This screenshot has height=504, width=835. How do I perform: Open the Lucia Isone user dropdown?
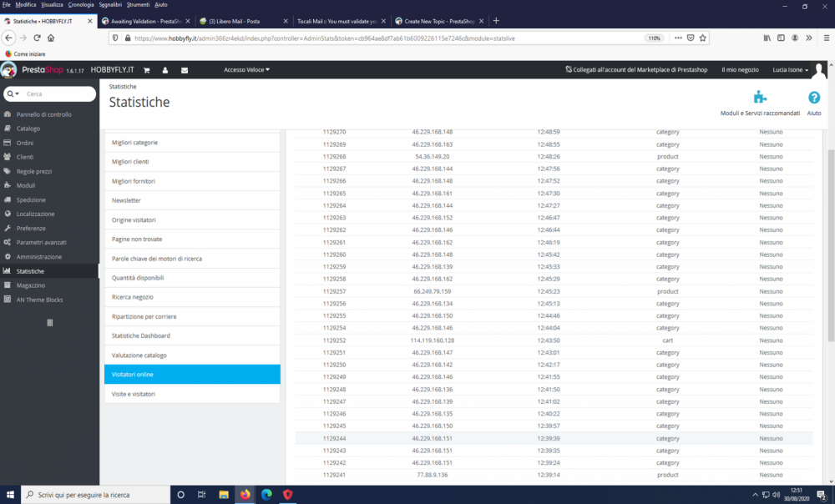tap(790, 70)
